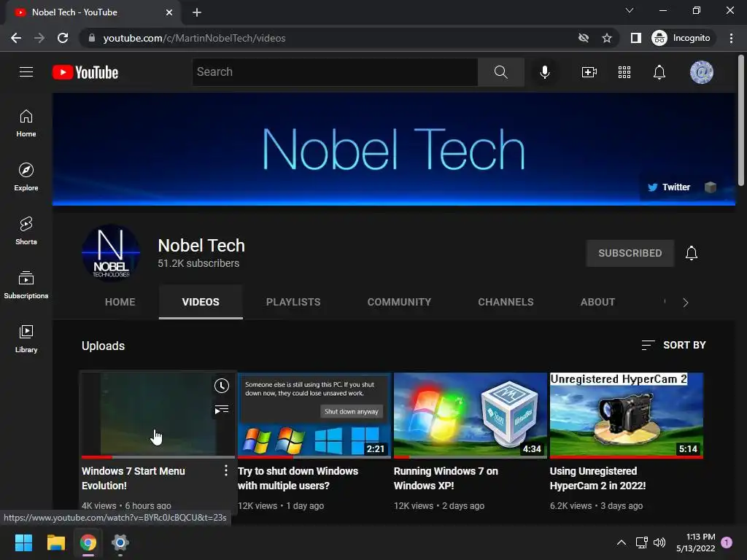This screenshot has width=747, height=560.
Task: Click into the YouTube Search field
Action: (x=335, y=72)
